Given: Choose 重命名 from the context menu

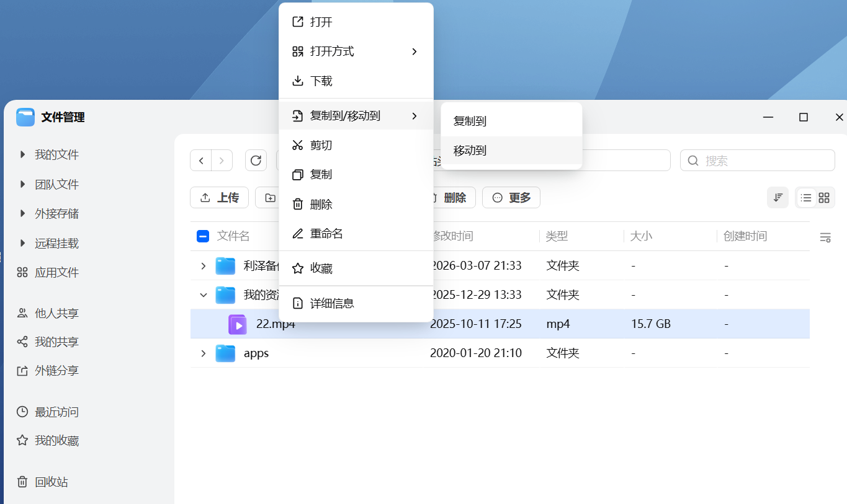Looking at the screenshot, I should (x=356, y=234).
